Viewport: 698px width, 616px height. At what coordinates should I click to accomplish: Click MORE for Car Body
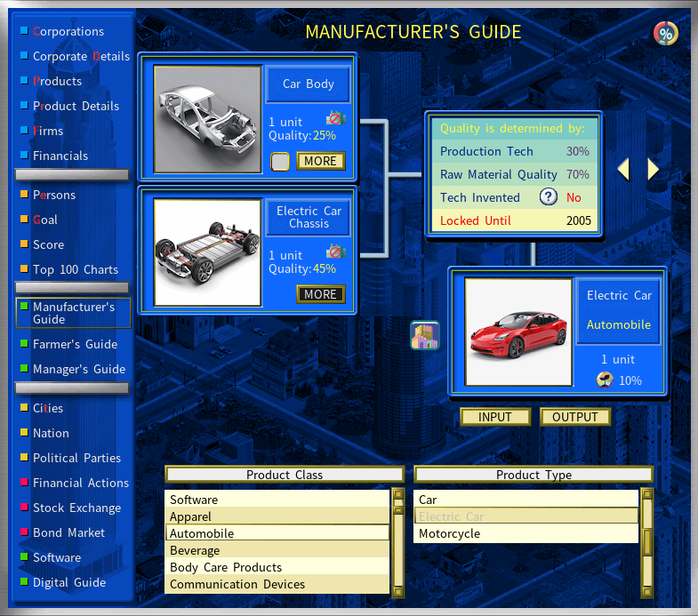[x=320, y=161]
